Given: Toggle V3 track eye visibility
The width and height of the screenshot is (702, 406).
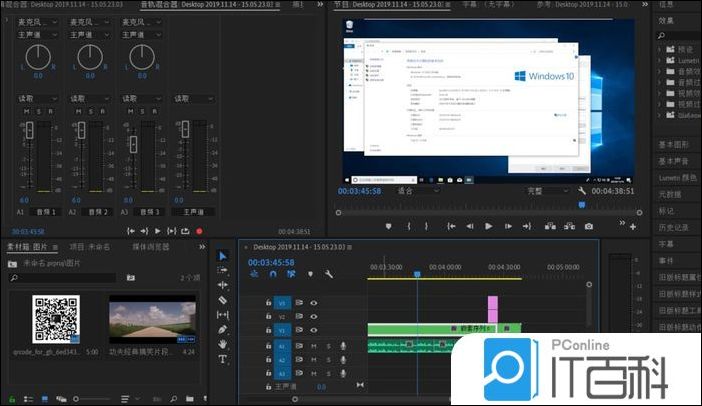Looking at the screenshot, I should 314,302.
